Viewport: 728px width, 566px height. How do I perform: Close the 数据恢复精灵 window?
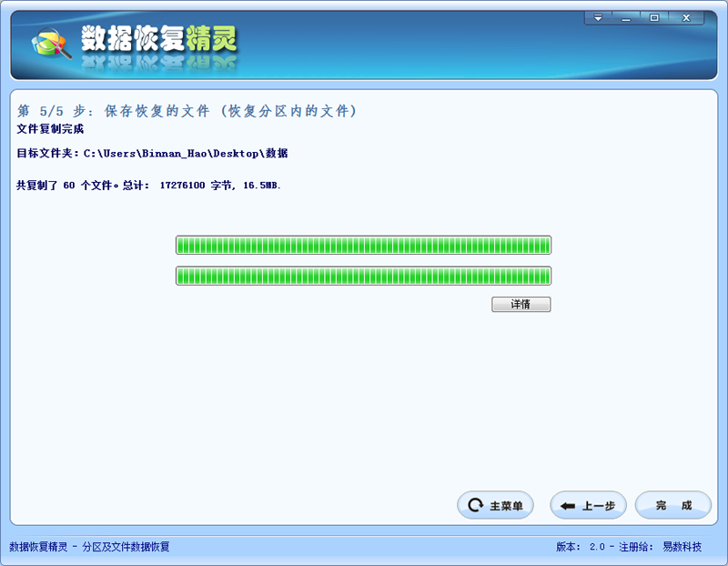coord(686,18)
